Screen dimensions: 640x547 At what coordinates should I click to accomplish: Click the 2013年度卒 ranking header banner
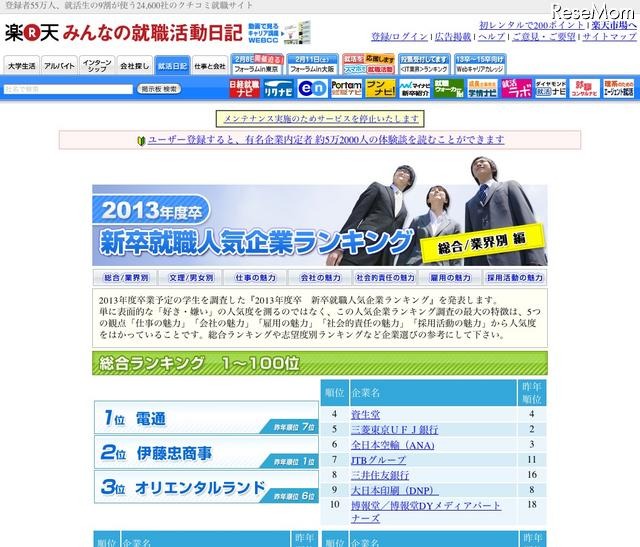320,225
